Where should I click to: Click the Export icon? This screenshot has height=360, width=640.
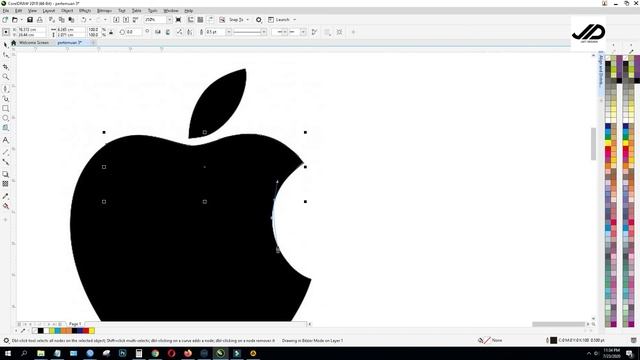click(x=126, y=20)
